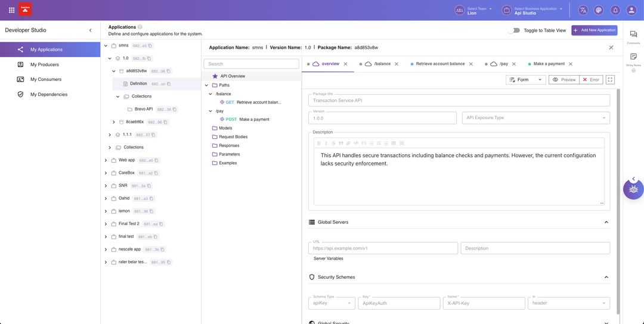
Task: Open the apps grid menu icon
Action: [x=11, y=10]
